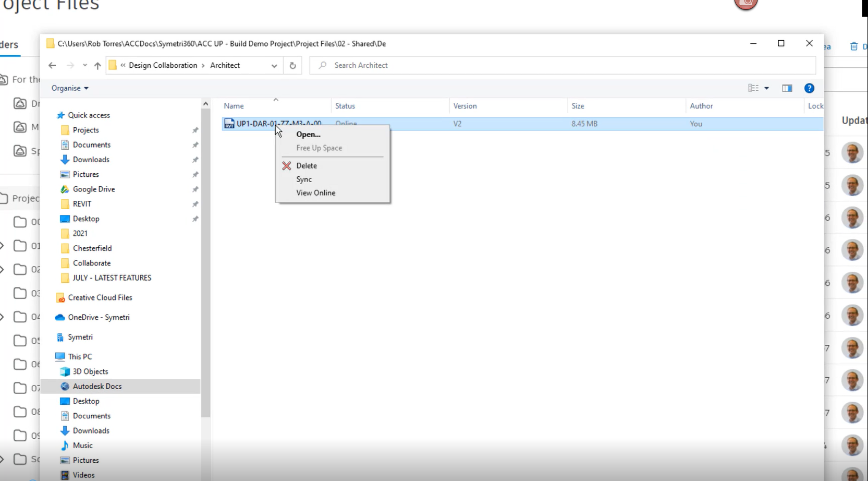This screenshot has width=868, height=481.
Task: Open the view options dropdown arrow
Action: [767, 88]
